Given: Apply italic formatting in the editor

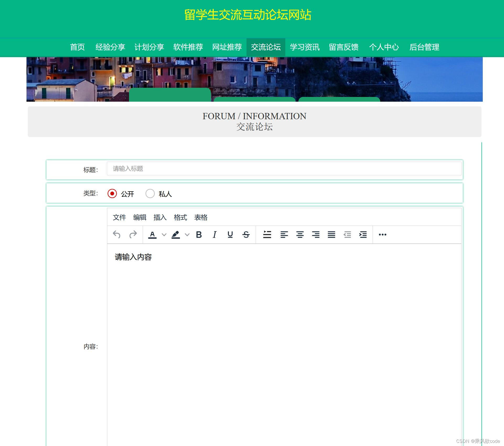Looking at the screenshot, I should pos(215,235).
